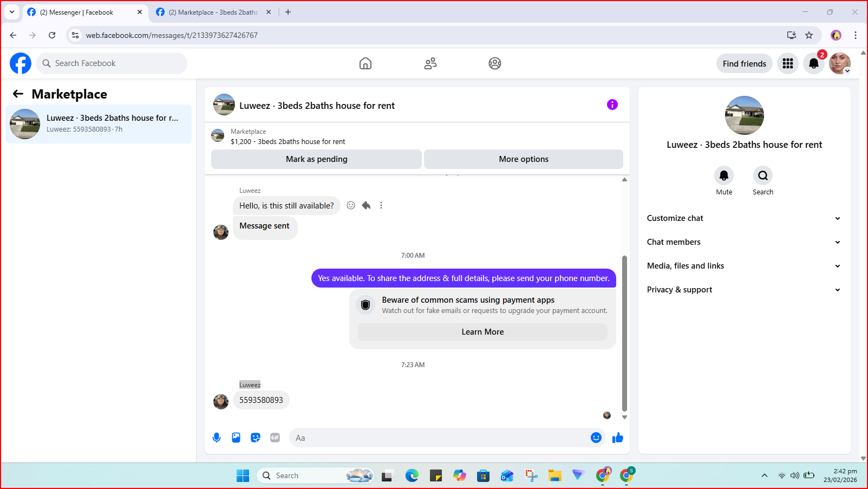Screen dimensions: 868x489
Task: View site information icon in address bar
Action: pyautogui.click(x=75, y=35)
